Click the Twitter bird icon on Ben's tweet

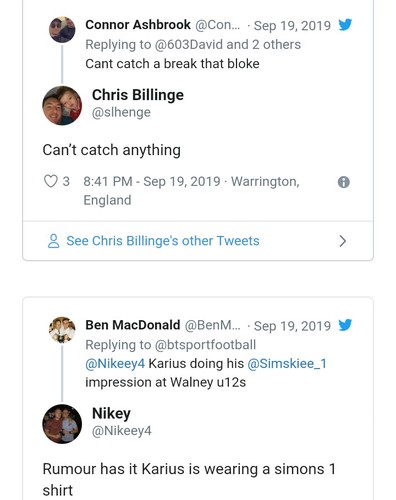pos(345,325)
